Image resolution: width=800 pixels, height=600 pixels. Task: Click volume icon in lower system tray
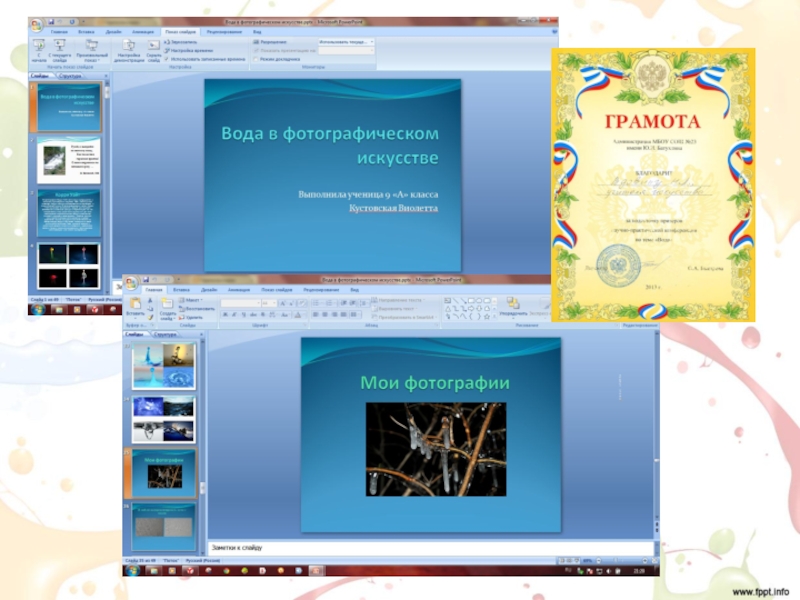[608, 571]
